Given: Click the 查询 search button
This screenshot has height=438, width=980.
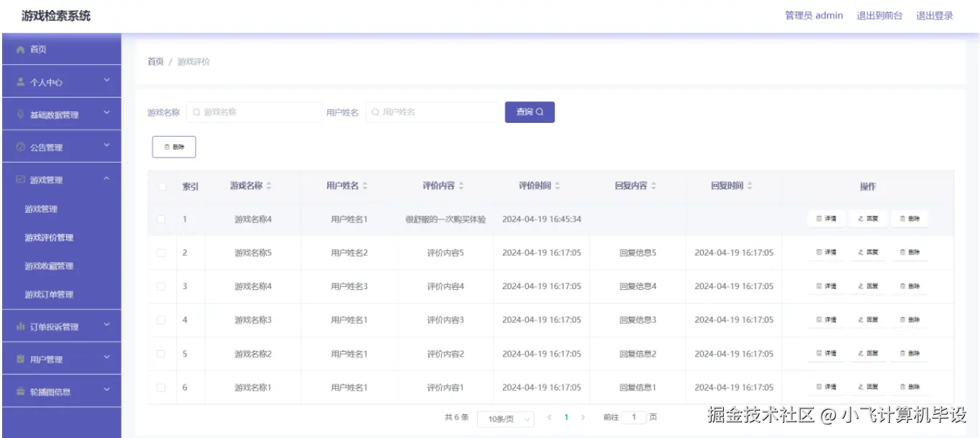Looking at the screenshot, I should [530, 112].
